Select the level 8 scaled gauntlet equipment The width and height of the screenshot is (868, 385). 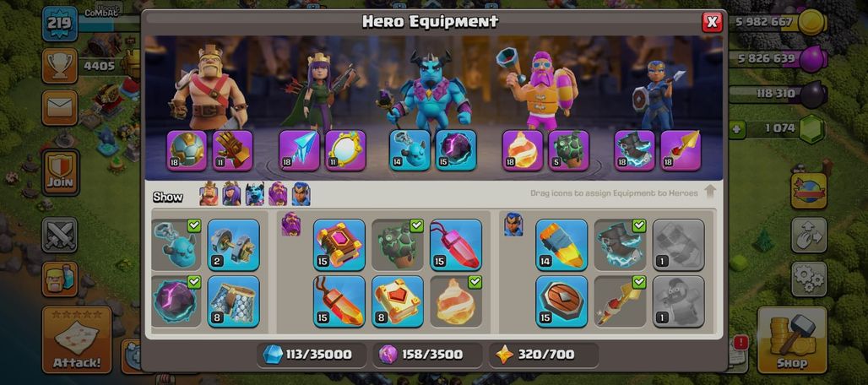tap(234, 301)
